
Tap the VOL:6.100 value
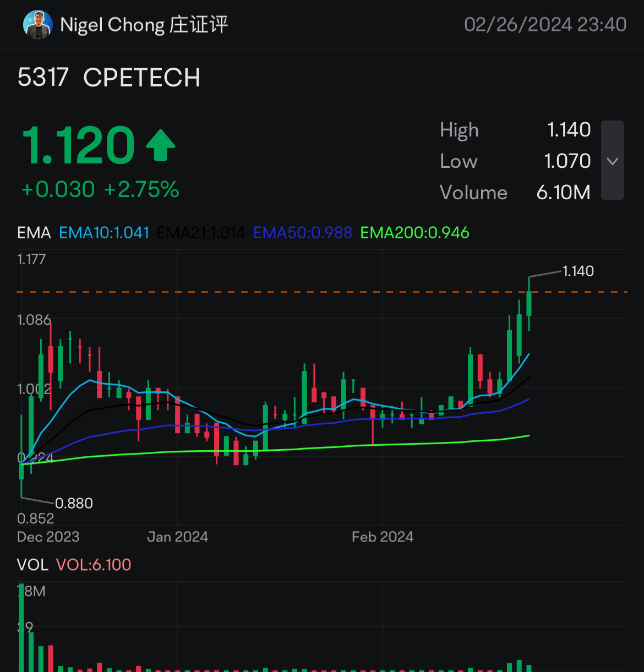(94, 565)
